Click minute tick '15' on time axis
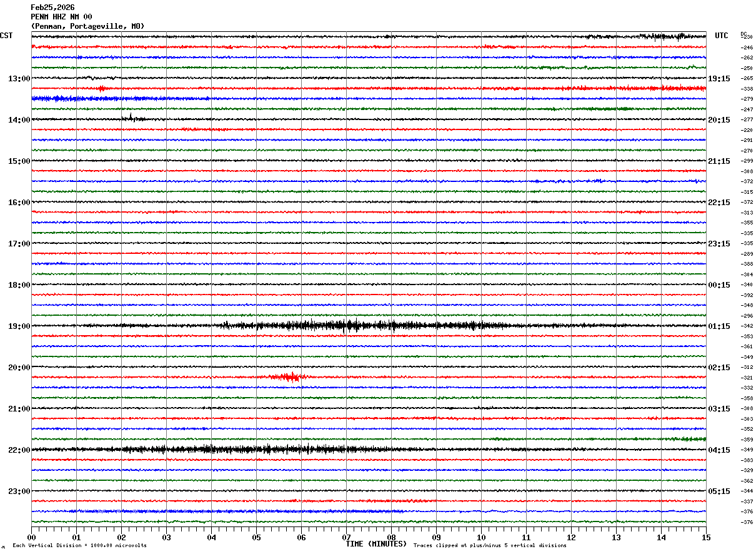Viewport: 756px width, 554px height. pos(706,538)
